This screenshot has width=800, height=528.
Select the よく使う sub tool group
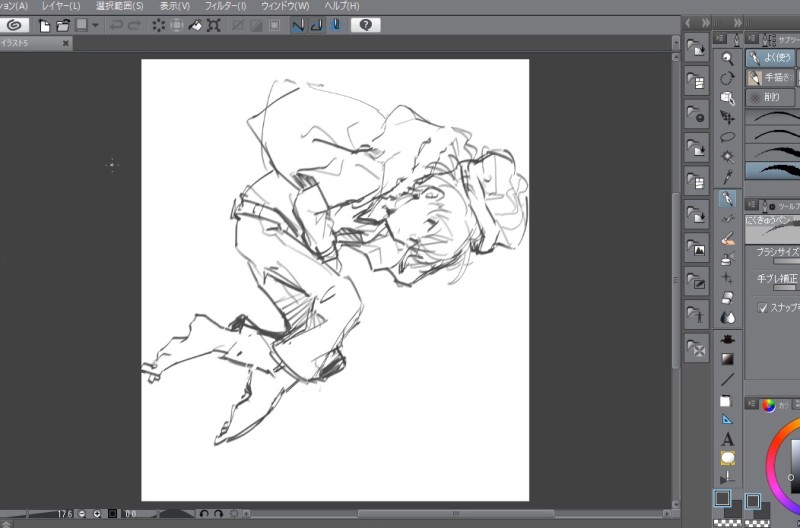770,58
